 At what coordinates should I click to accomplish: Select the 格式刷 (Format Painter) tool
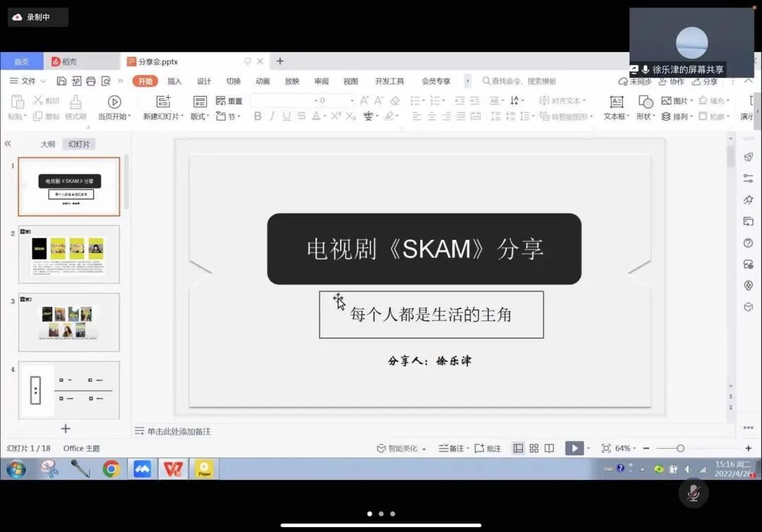pyautogui.click(x=75, y=103)
